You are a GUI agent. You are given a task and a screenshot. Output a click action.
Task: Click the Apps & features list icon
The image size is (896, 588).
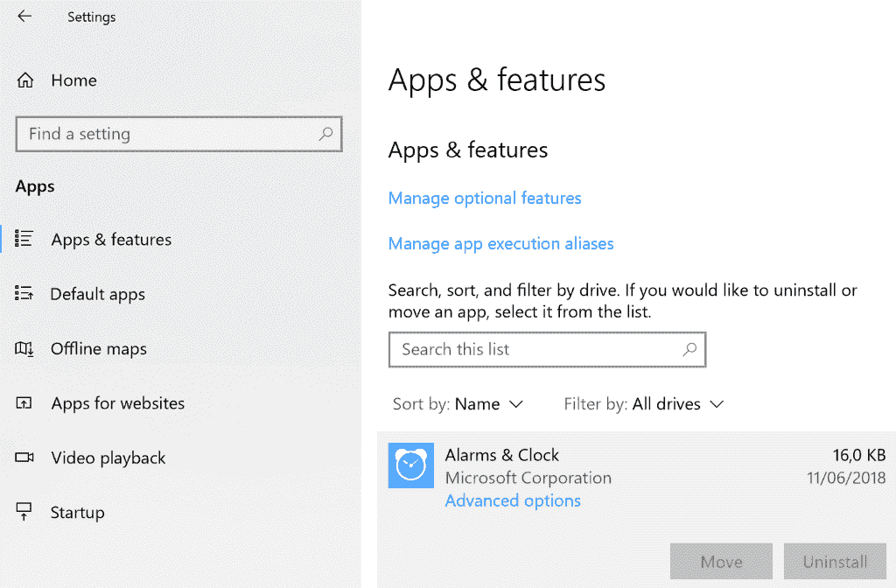pos(24,238)
